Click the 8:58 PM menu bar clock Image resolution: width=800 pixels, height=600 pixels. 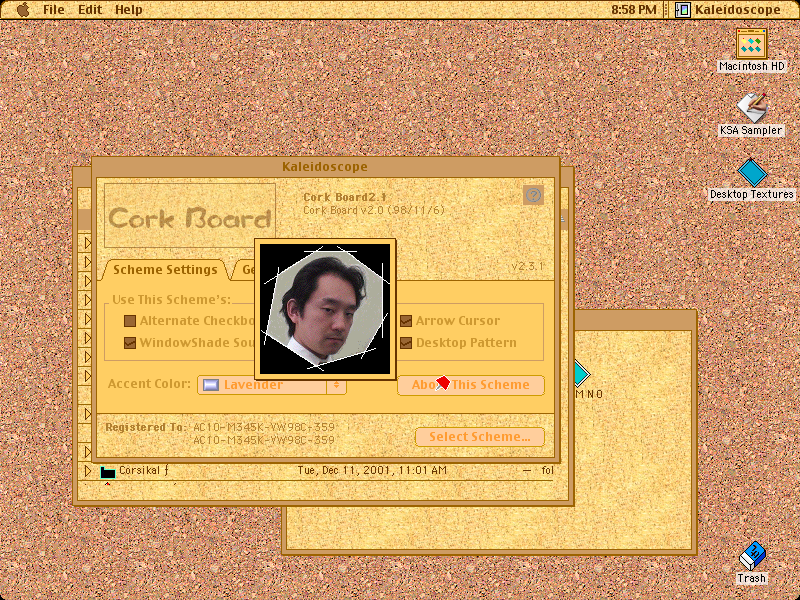pyautogui.click(x=633, y=10)
